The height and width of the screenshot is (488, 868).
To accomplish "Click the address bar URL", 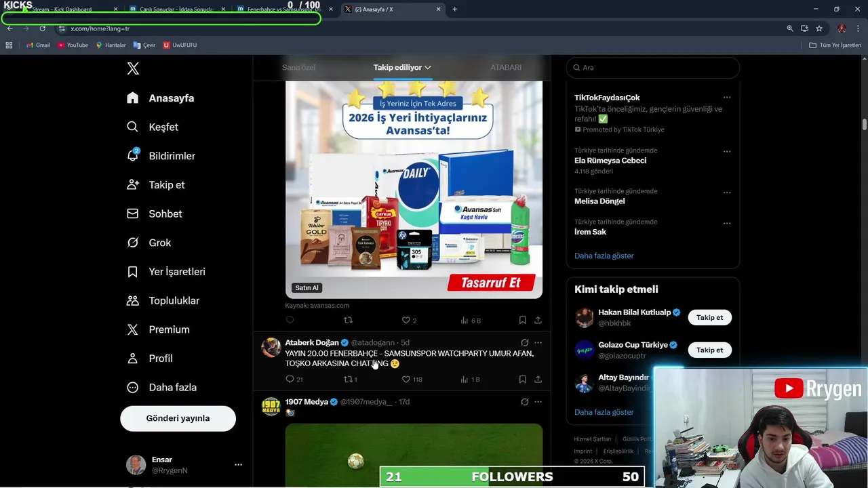I will pyautogui.click(x=100, y=28).
